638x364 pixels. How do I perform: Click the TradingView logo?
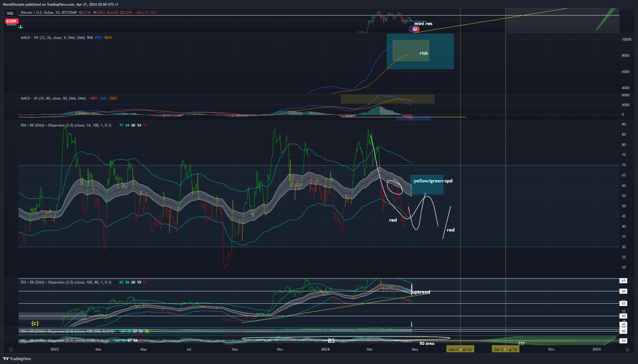click(x=17, y=359)
